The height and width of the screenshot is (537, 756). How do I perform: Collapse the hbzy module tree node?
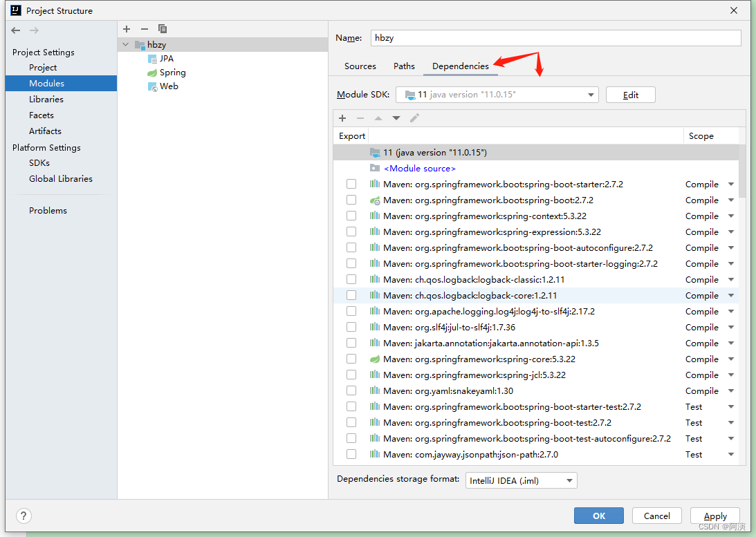tap(126, 45)
